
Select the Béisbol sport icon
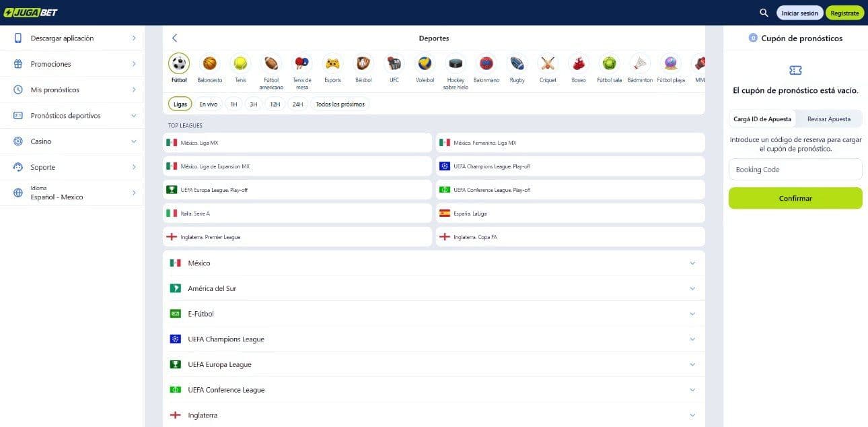363,64
